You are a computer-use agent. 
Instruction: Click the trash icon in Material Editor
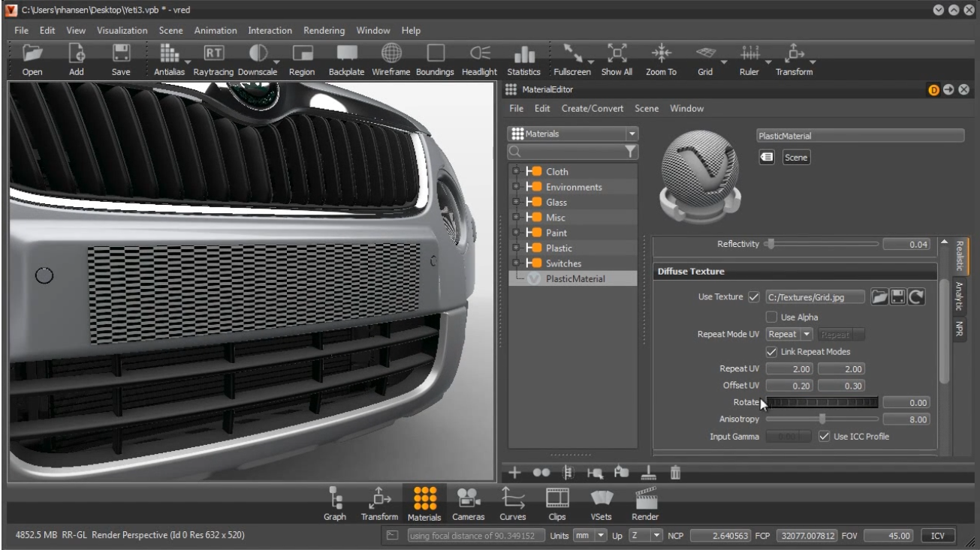coord(675,473)
